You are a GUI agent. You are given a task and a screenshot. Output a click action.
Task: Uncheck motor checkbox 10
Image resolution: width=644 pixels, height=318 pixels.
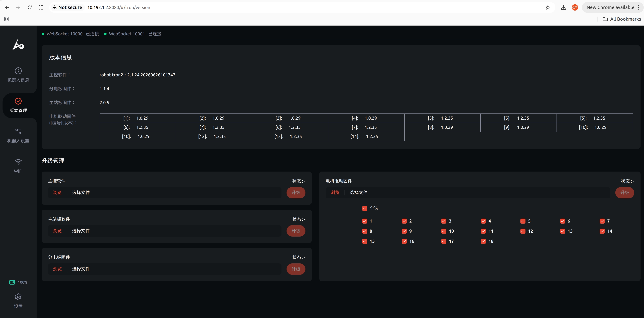pyautogui.click(x=444, y=231)
